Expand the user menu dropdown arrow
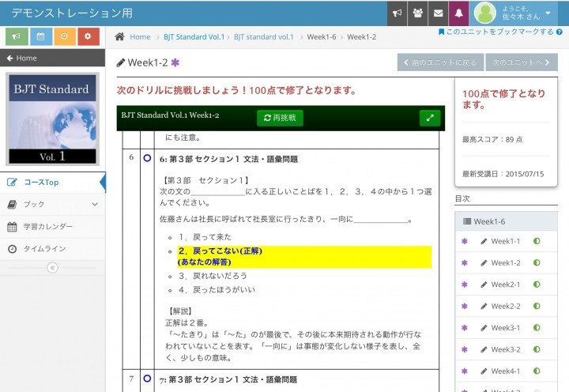The width and height of the screenshot is (569, 392). 548,13
